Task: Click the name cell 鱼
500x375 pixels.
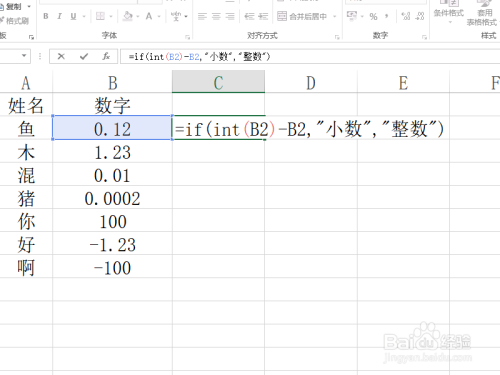Action: click(26, 129)
